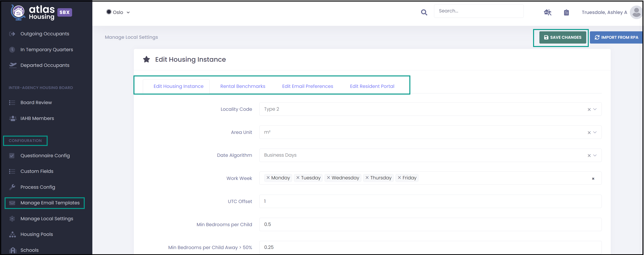Viewport: 644px width, 255px height.
Task: Click the Manage Email Templates envelope icon
Action: 12,203
